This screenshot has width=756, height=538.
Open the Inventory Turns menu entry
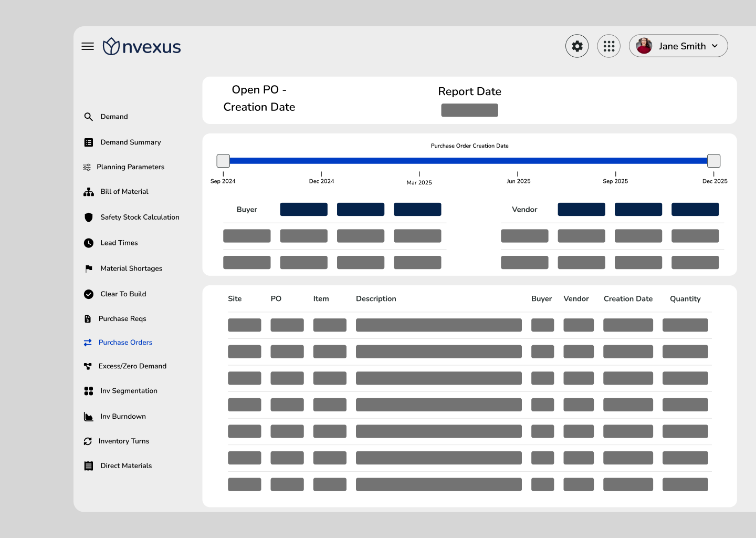pyautogui.click(x=124, y=441)
